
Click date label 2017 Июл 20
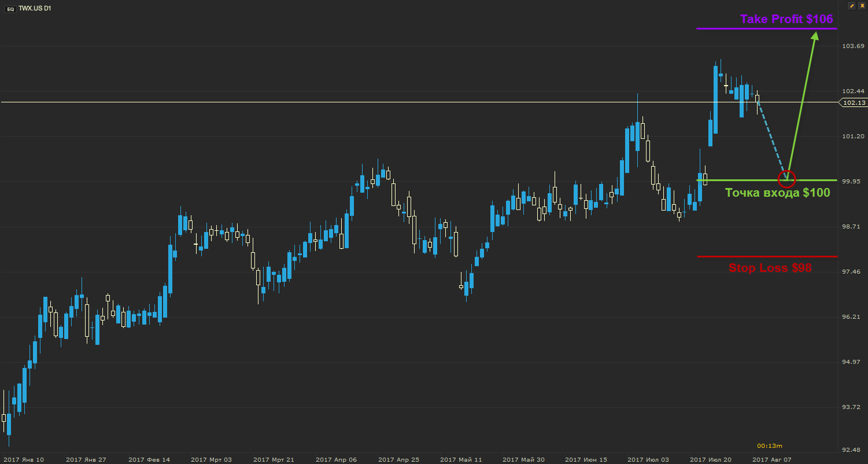[x=711, y=459]
